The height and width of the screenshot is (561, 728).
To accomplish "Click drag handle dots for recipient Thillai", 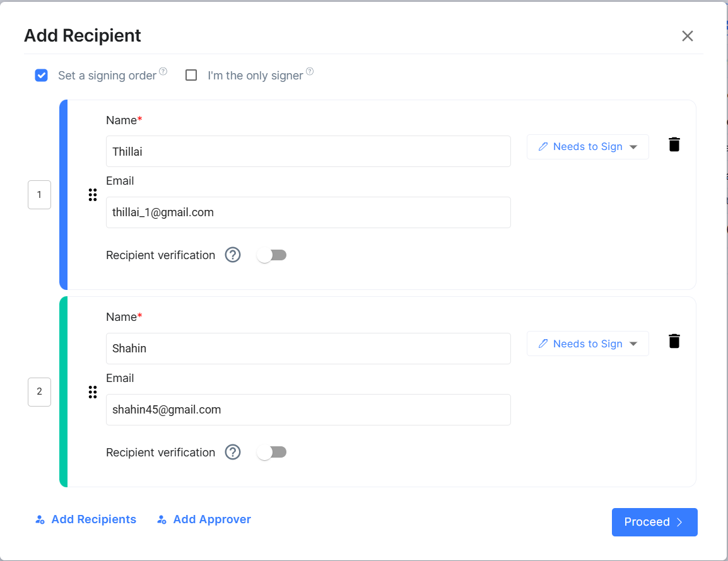I will pos(93,195).
